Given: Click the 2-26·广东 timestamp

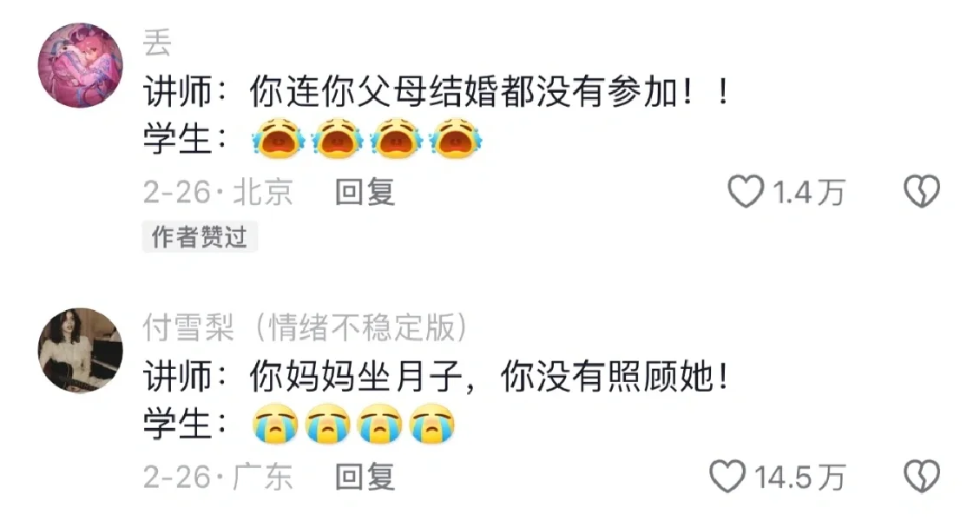Looking at the screenshot, I should pyautogui.click(x=218, y=478).
